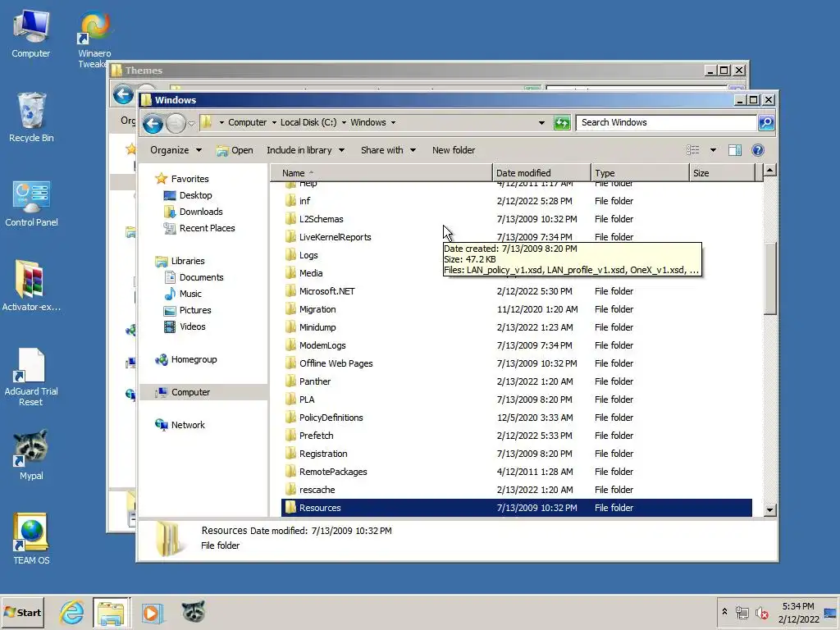Expand the Windows breadcrumb arrow
This screenshot has width=840, height=630.
pos(393,123)
